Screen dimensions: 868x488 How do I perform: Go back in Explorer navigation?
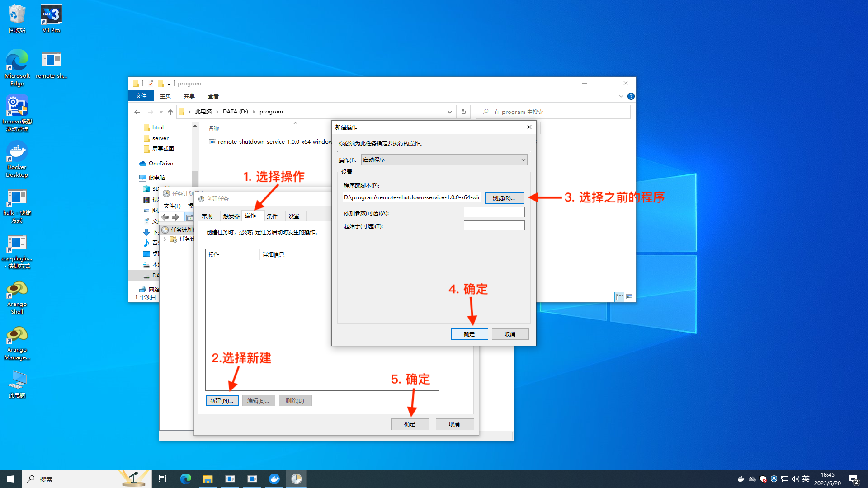(x=137, y=112)
